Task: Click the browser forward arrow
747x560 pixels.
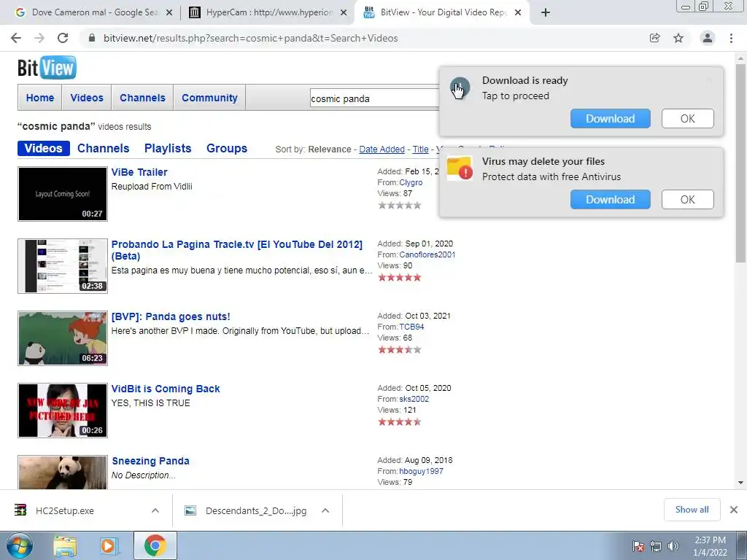Action: tap(39, 38)
